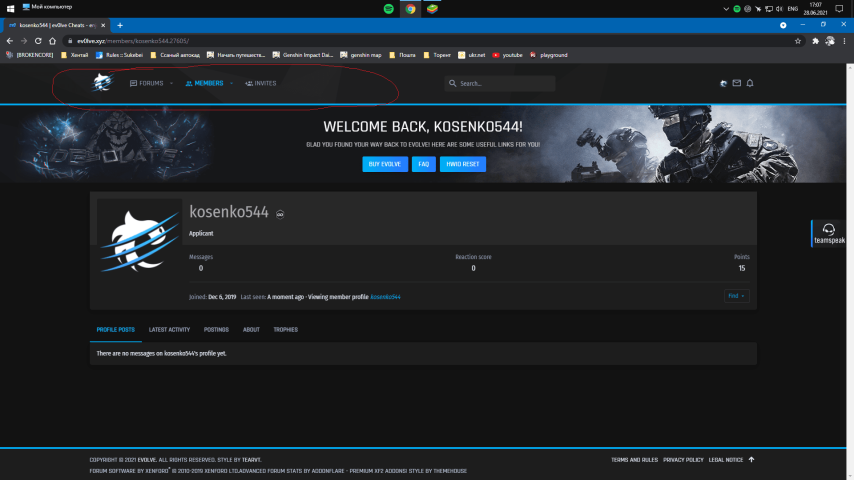854x480 pixels.
Task: Click the HWID RESET button
Action: click(x=463, y=164)
